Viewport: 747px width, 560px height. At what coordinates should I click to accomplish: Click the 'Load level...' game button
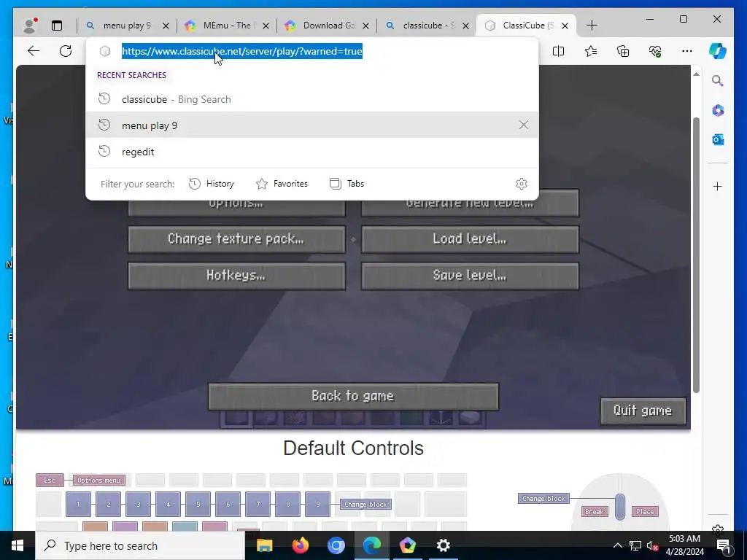[x=470, y=239]
